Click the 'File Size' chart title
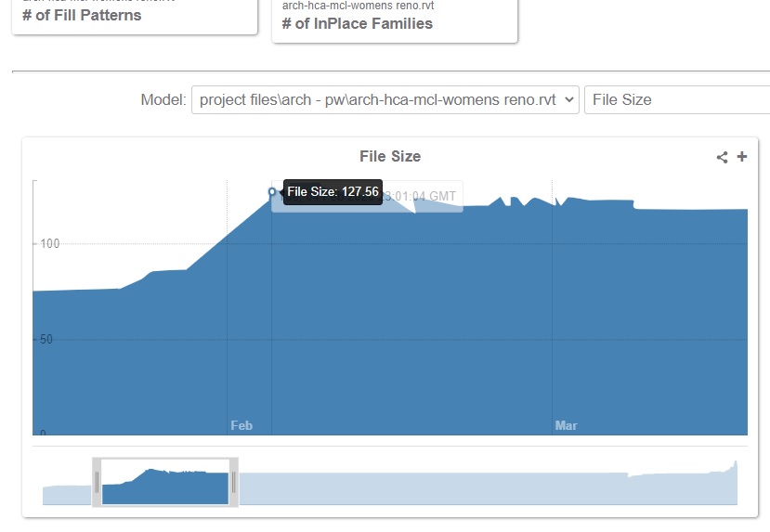770x532 pixels. [x=390, y=157]
